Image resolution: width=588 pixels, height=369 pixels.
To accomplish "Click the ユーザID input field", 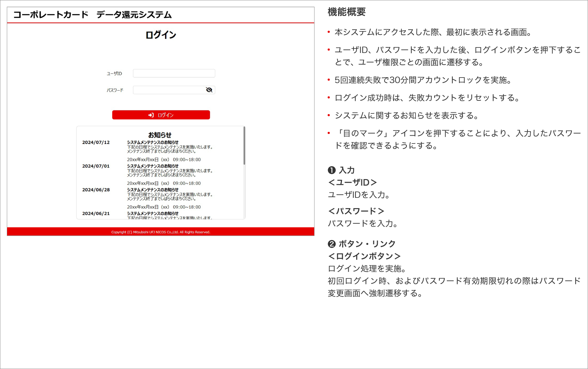I will click(174, 73).
